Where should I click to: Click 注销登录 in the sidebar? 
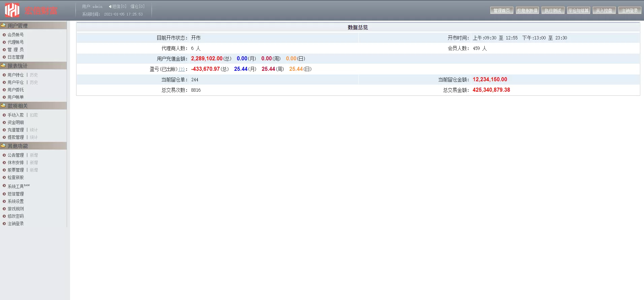point(16,223)
